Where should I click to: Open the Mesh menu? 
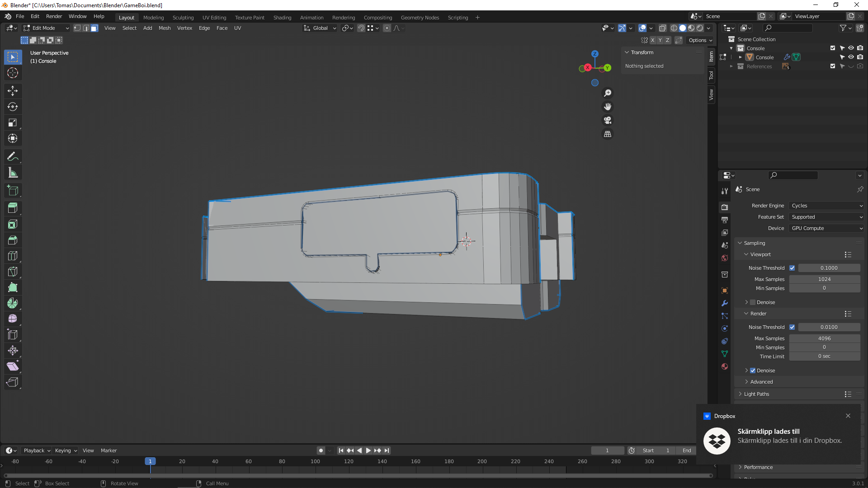165,28
